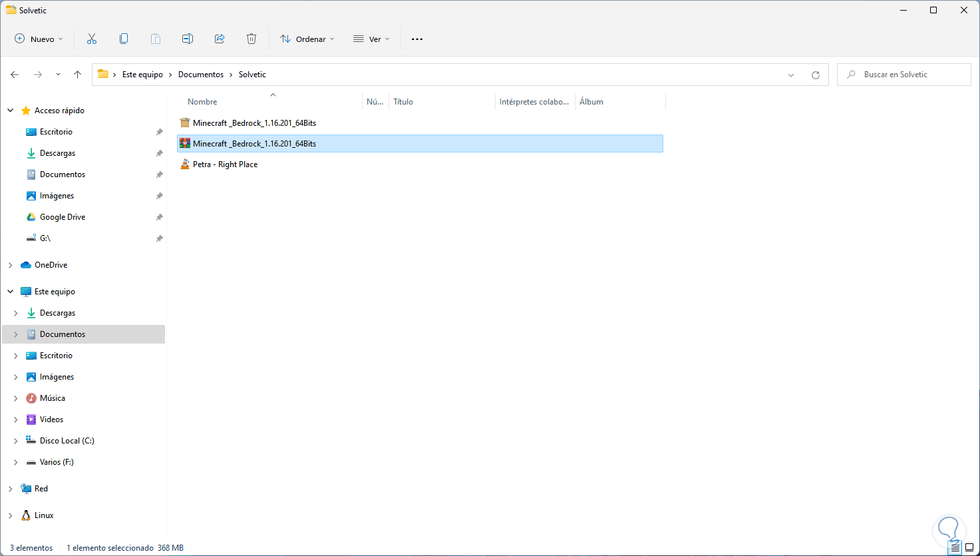The width and height of the screenshot is (980, 556).
Task: Click the pin icon next to Descargas
Action: coord(160,153)
